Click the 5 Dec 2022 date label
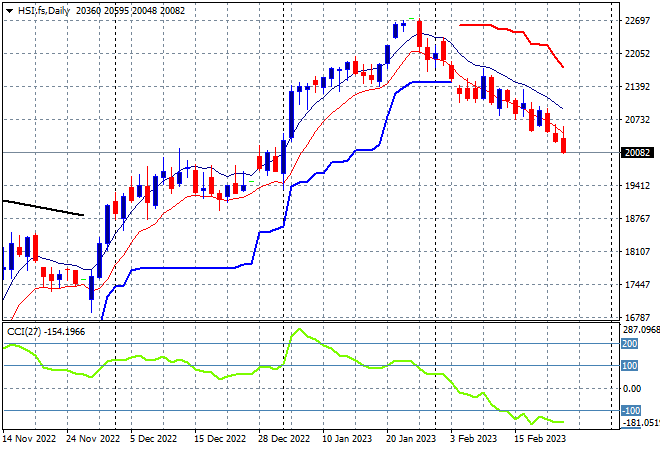Screen dimensions: 660x450 click(x=153, y=439)
